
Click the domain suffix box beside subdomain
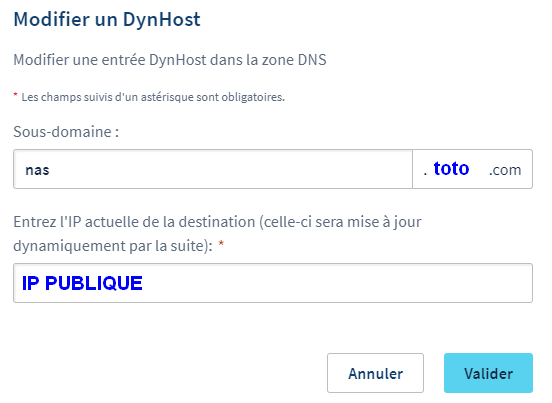pos(472,169)
